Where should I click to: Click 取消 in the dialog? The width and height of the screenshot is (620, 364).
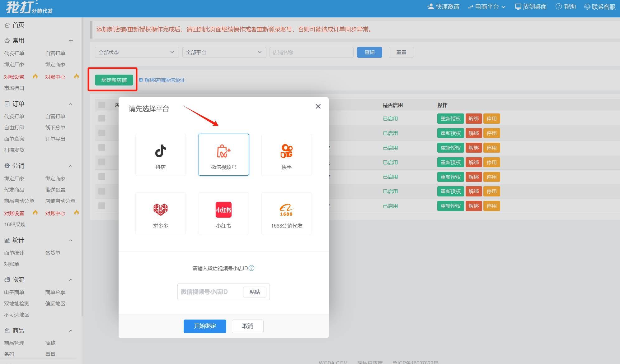click(248, 326)
